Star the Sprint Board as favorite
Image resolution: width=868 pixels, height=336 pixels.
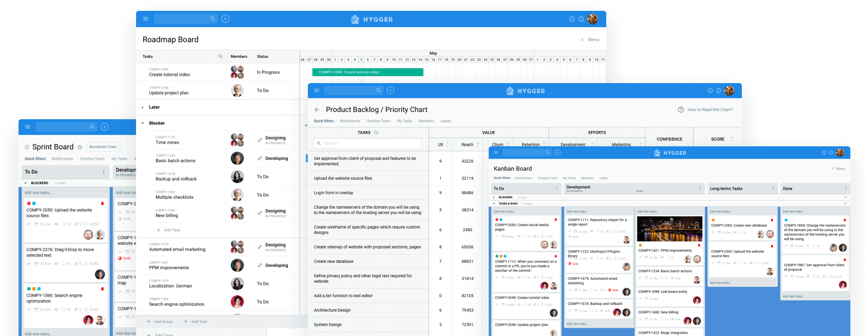(80, 147)
